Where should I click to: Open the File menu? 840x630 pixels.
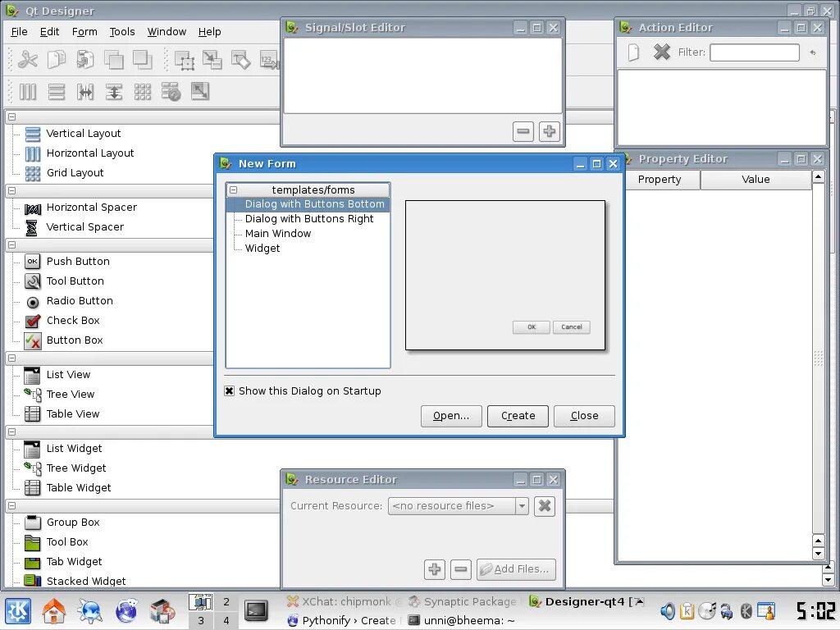point(19,32)
